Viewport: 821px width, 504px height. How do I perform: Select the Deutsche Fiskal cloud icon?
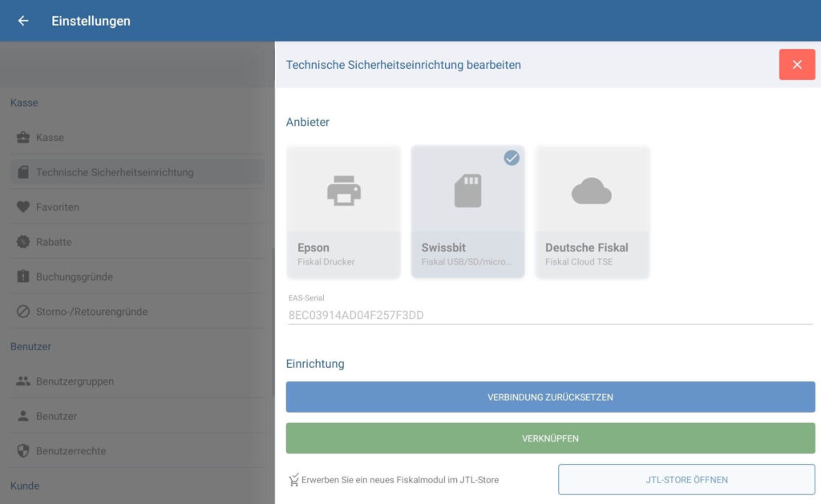tap(592, 192)
